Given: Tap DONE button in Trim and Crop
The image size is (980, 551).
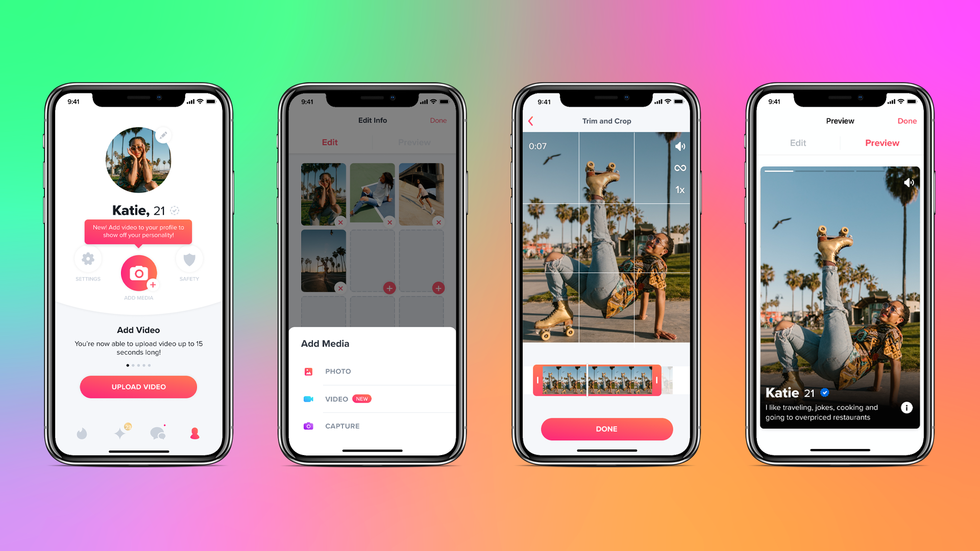Looking at the screenshot, I should [606, 429].
